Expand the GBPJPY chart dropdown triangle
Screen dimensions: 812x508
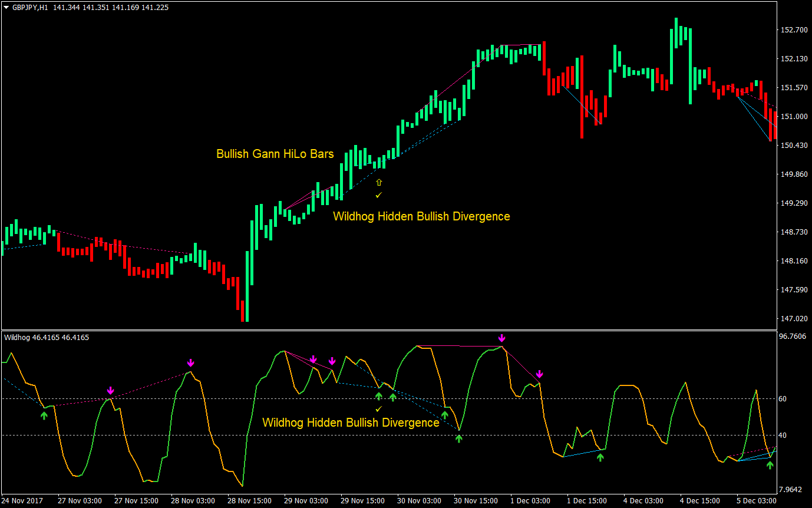pyautogui.click(x=6, y=8)
